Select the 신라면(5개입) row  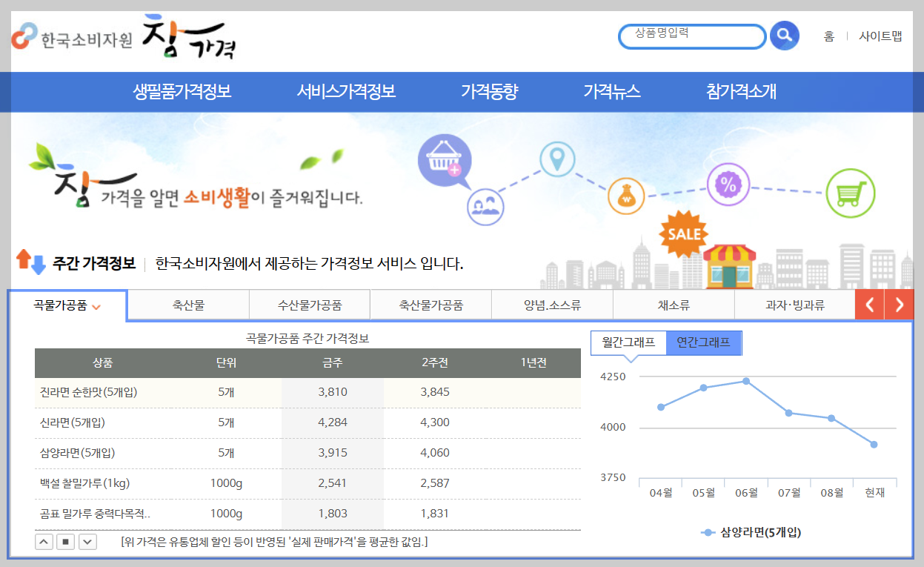(x=308, y=422)
